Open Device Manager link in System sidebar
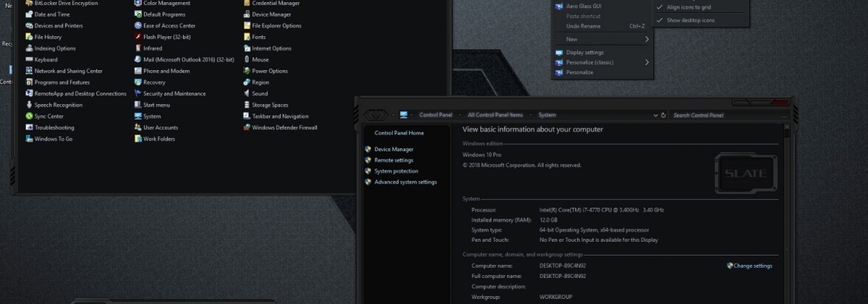This screenshot has width=868, height=304. click(393, 149)
